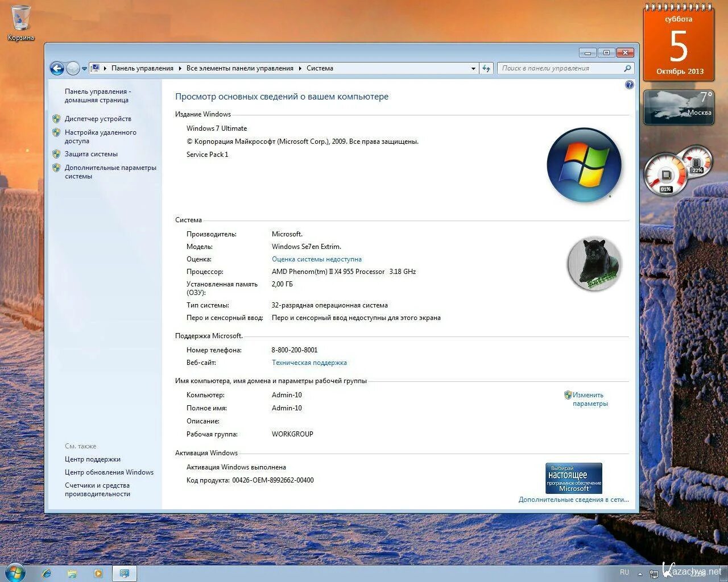728x582 pixels.
Task: Click the shield icon beside Настройка удаленного доступа
Action: [56, 132]
